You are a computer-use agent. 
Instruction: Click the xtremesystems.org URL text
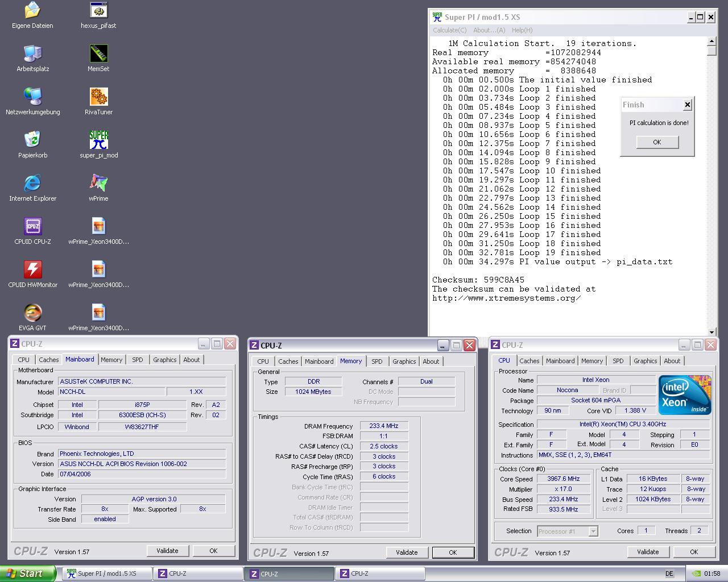[507, 298]
